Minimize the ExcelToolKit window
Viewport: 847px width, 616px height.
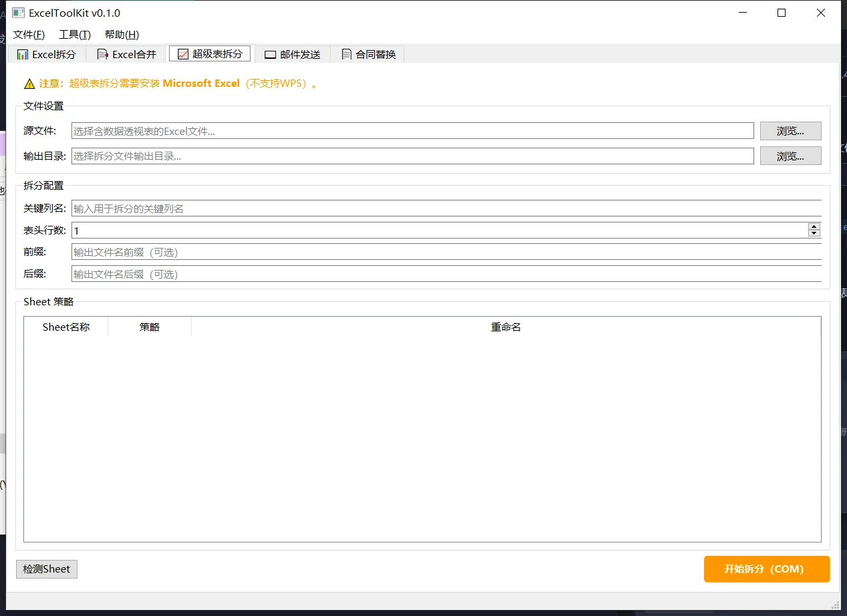(x=742, y=13)
